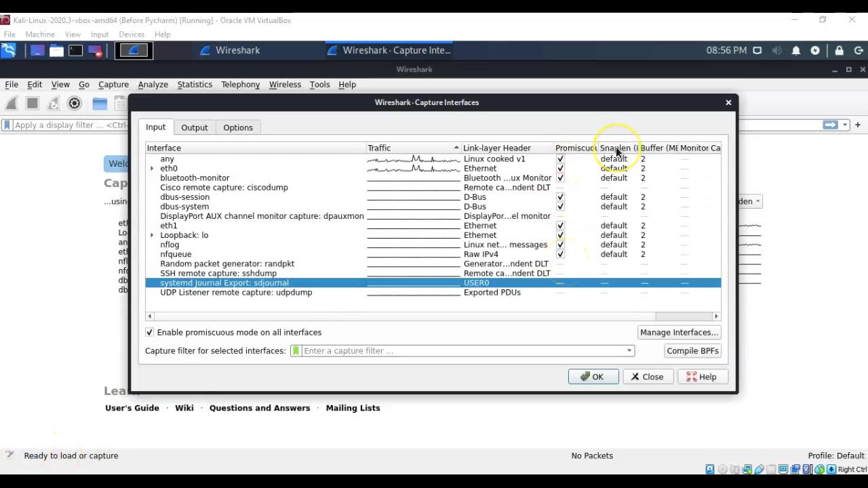Switch to the Options tab
Screen dimensions: 868x488
pos(238,127)
